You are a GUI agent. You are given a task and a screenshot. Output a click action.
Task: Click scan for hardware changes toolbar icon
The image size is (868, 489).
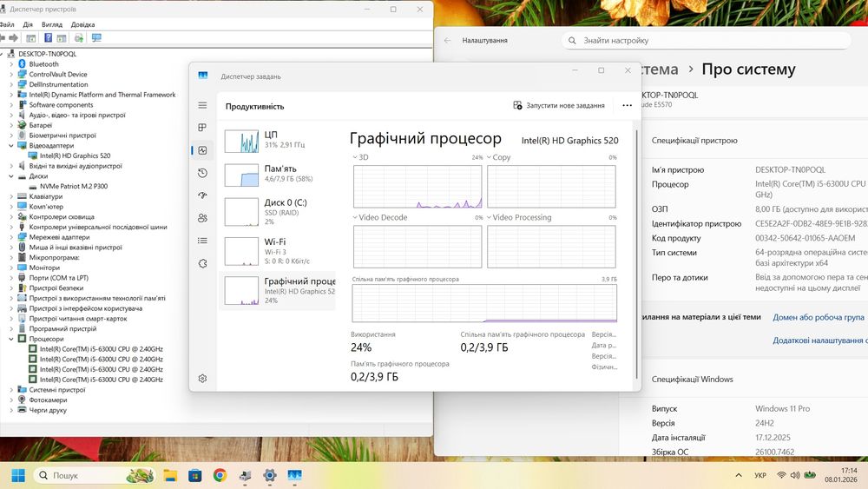pos(79,37)
